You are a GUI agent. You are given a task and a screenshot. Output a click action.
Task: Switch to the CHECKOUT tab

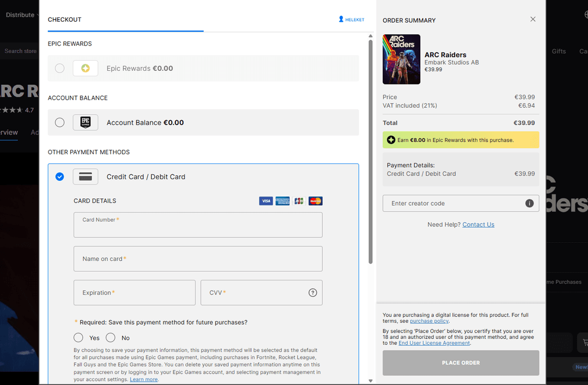[65, 20]
